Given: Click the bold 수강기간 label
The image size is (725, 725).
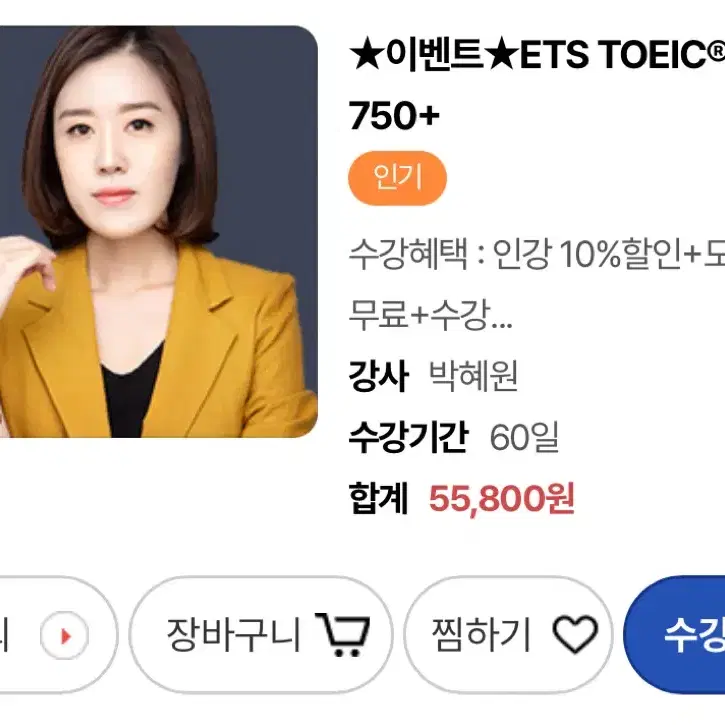Looking at the screenshot, I should (x=408, y=437).
